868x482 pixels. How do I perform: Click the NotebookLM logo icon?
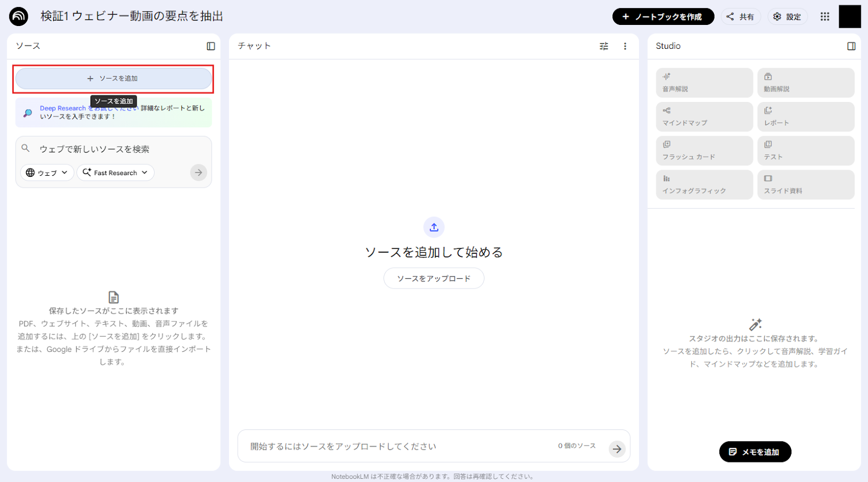point(18,16)
